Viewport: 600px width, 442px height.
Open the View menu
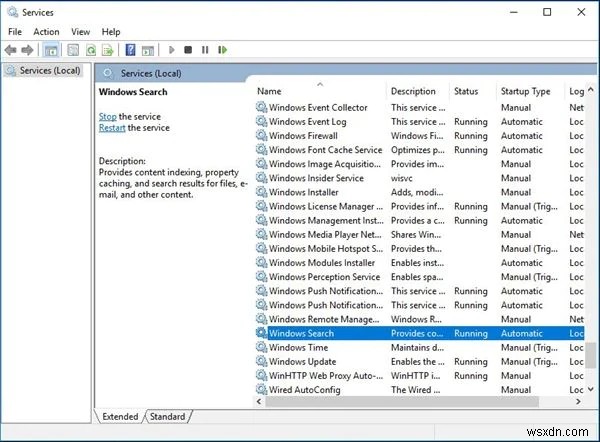point(80,32)
